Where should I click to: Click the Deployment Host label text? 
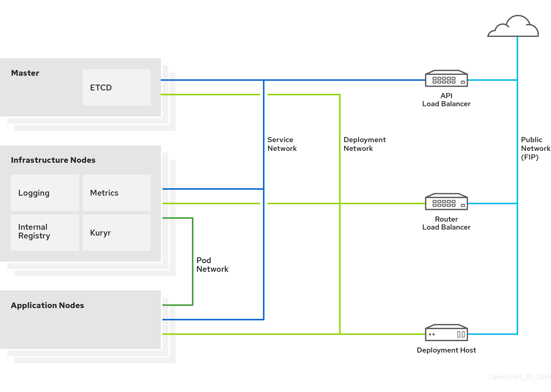[x=446, y=350]
